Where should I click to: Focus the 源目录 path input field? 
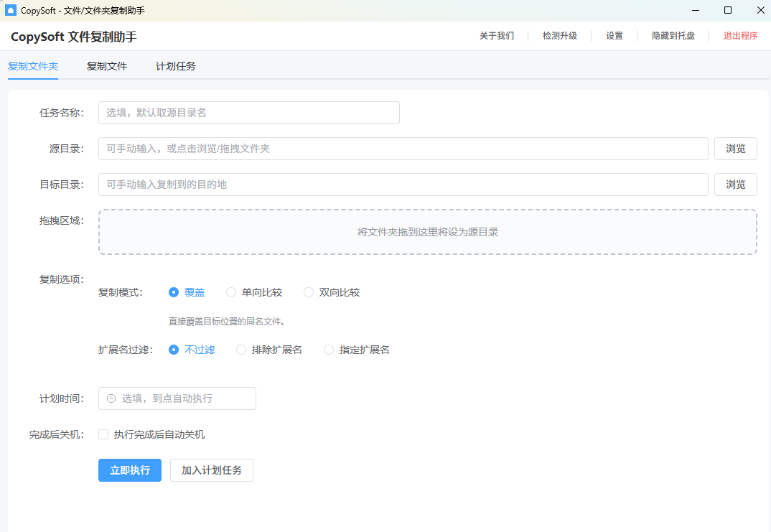403,149
